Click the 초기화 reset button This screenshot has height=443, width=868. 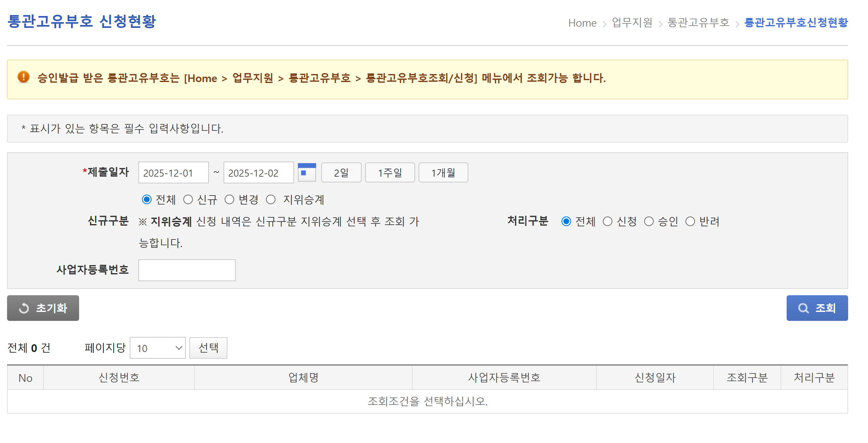point(43,308)
